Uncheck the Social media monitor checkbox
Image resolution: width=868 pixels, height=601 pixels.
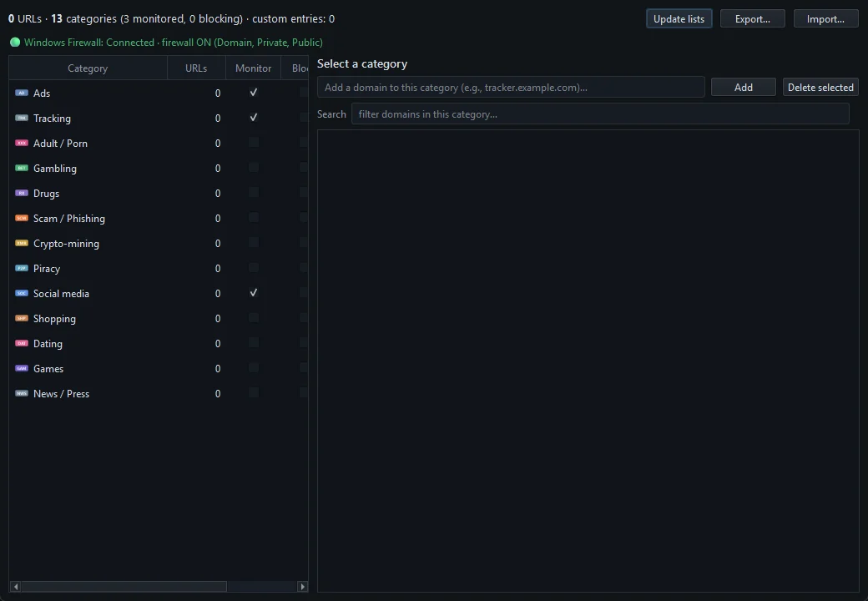pyautogui.click(x=254, y=293)
